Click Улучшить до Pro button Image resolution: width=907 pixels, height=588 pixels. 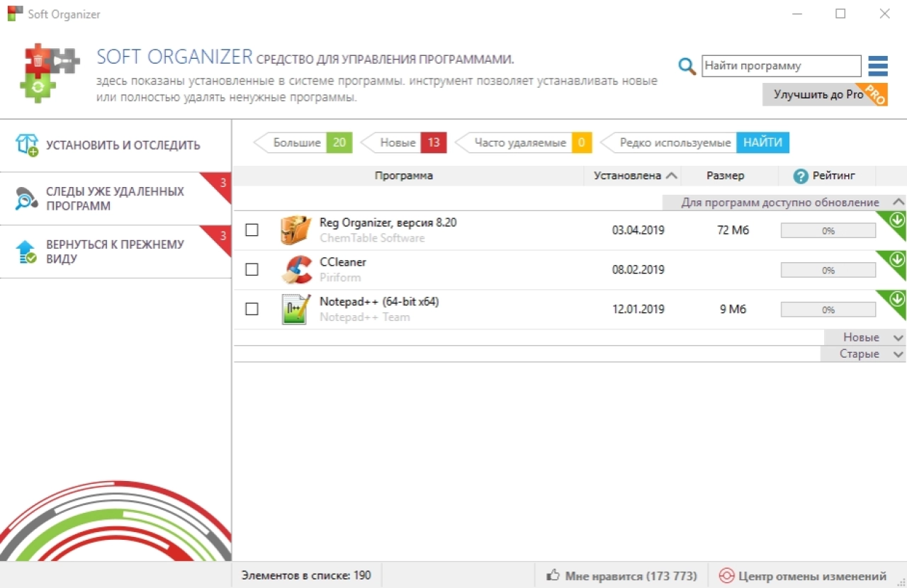pyautogui.click(x=825, y=94)
